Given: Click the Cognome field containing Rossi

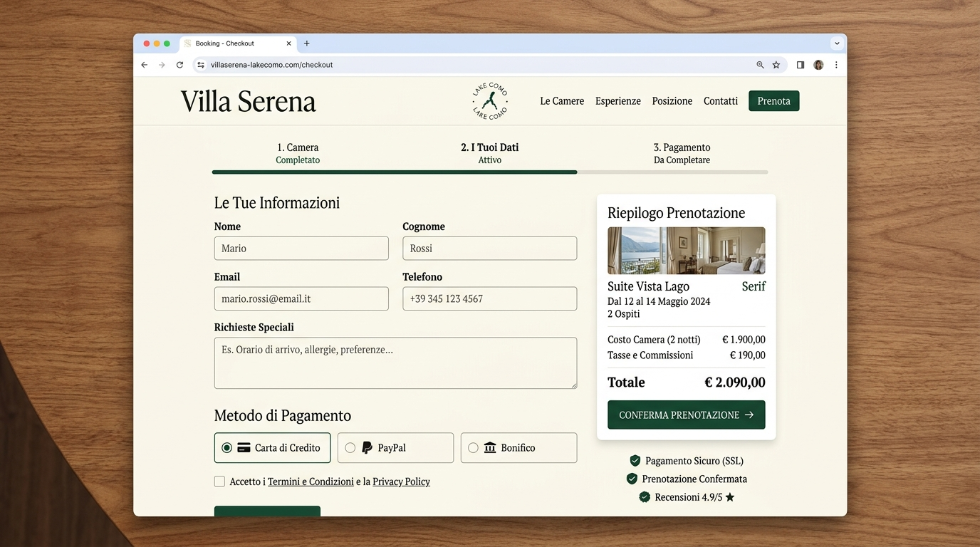Looking at the screenshot, I should (x=490, y=249).
